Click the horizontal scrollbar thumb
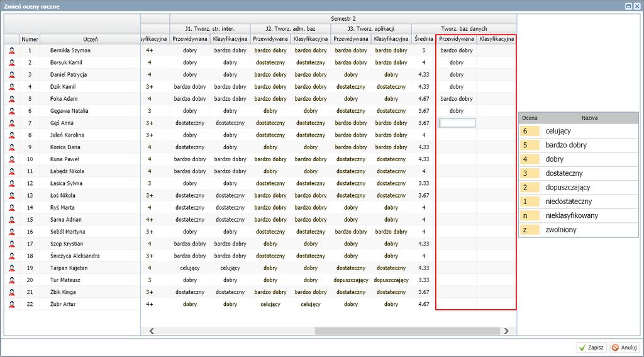Viewport: 644px width, 357px height. [x=408, y=331]
